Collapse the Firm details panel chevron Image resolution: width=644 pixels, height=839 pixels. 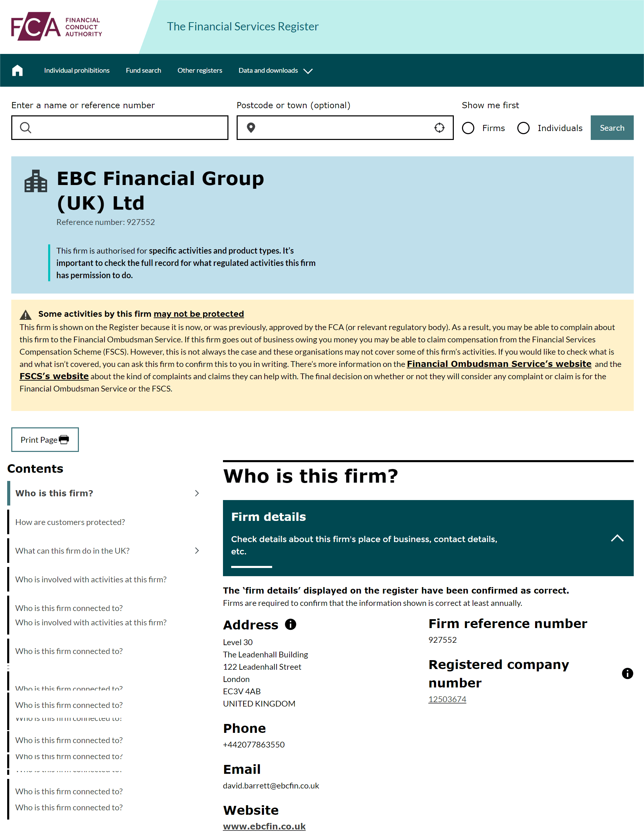point(617,538)
